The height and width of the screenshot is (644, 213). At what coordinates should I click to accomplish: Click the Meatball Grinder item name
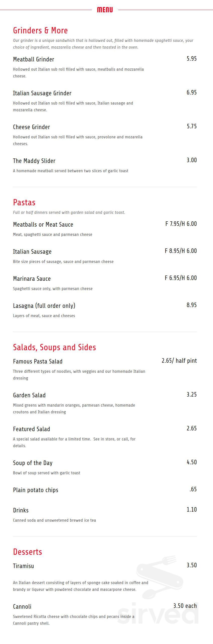pos(34,59)
